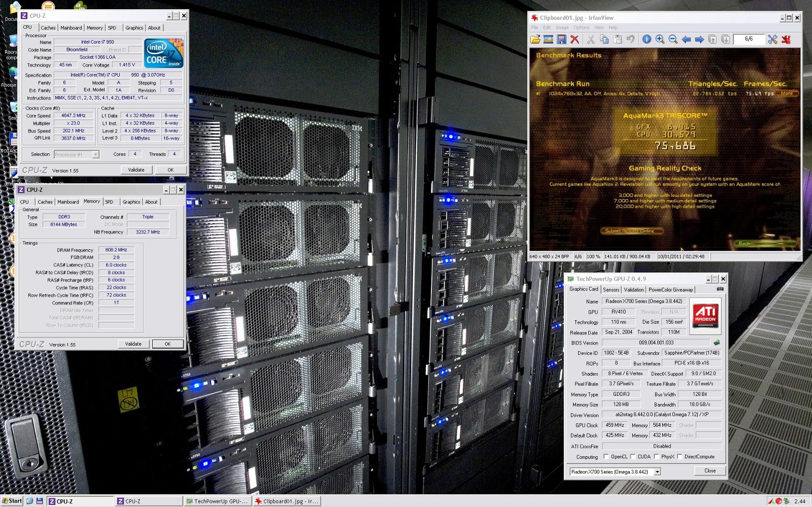Screen dimensions: 812x507
Task: Switch to the Caches tab in top CPU-Z
Action: [x=48, y=28]
